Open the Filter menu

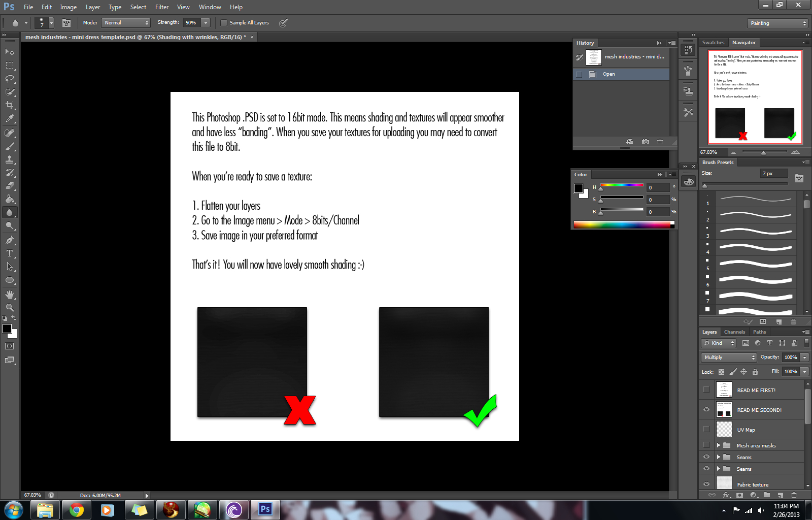tap(161, 7)
